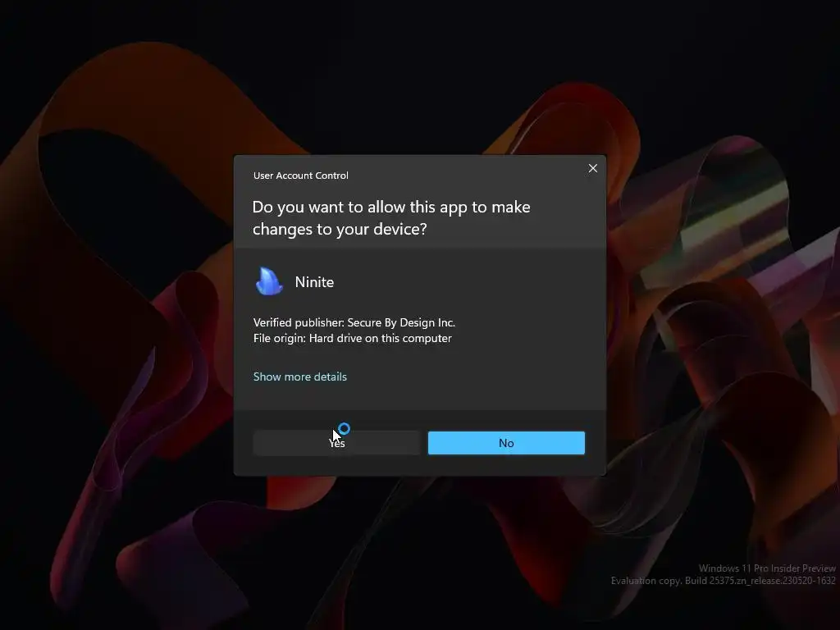Click the User Account Control title text

tap(300, 176)
